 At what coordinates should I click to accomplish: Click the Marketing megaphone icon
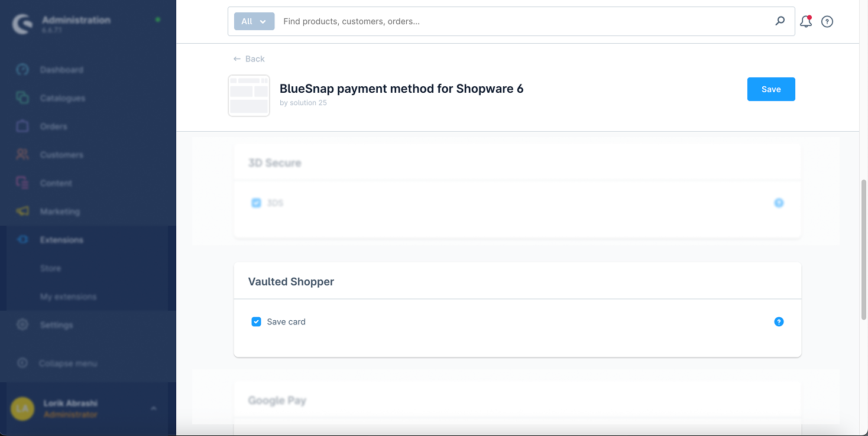tap(22, 212)
